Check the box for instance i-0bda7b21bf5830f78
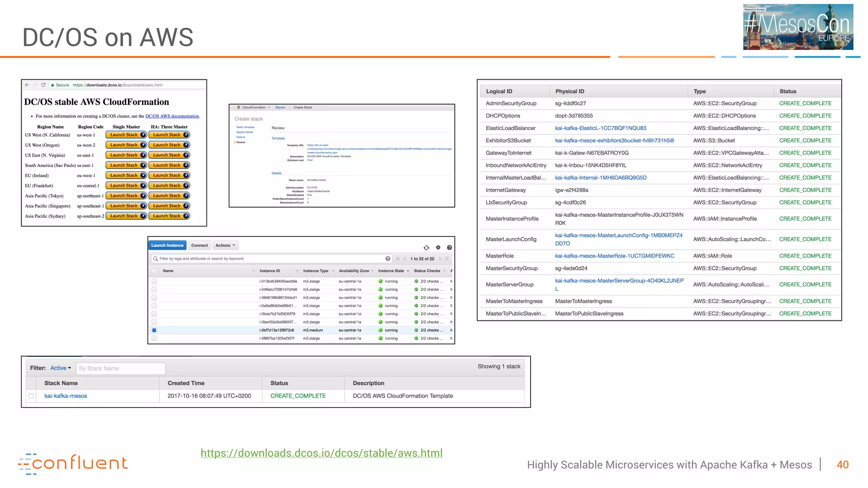 (x=154, y=314)
